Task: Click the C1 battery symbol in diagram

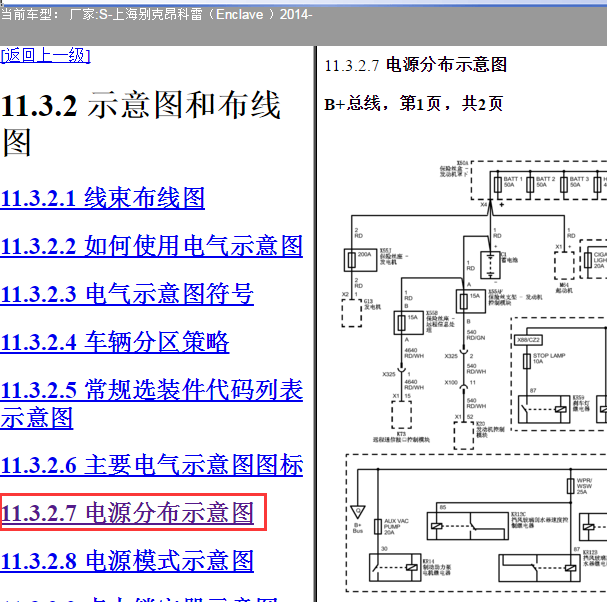Action: tap(490, 265)
